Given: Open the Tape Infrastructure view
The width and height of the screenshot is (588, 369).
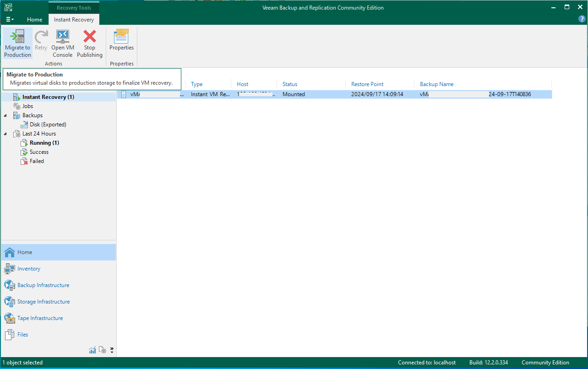Looking at the screenshot, I should point(59,318).
